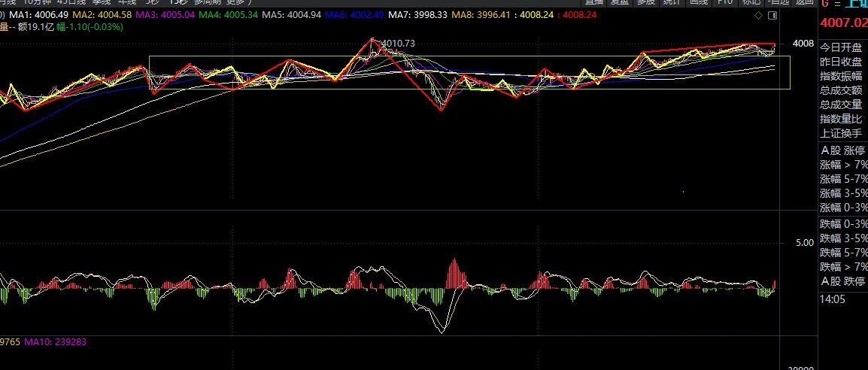Viewport: 868px width, 370px height.
Task: Click the MA10: 239283 volume label
Action: click(x=55, y=341)
